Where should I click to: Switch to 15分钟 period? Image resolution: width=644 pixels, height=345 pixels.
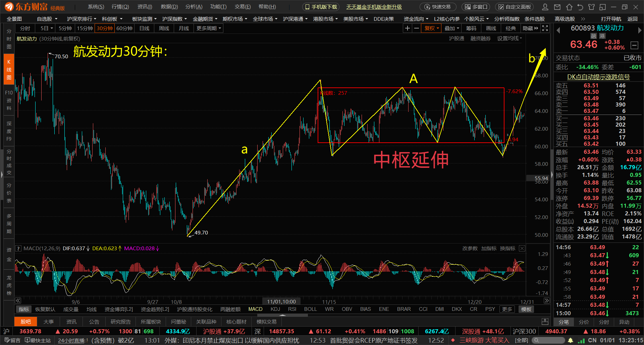85,28
